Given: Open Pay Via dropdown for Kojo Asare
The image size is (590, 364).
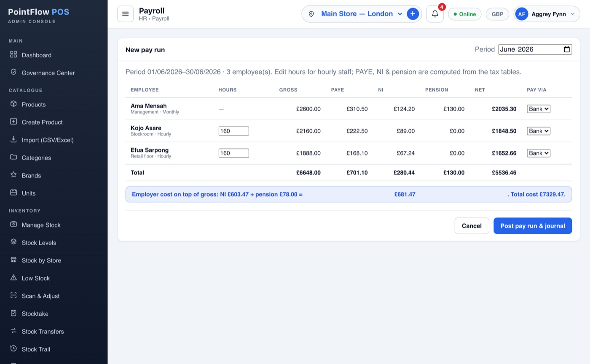Looking at the screenshot, I should (539, 131).
